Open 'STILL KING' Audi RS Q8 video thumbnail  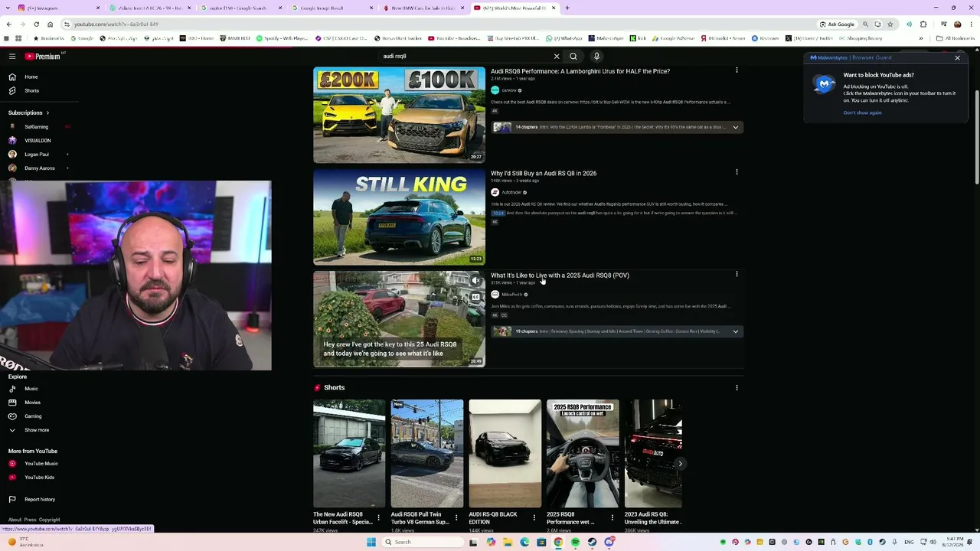tap(399, 217)
